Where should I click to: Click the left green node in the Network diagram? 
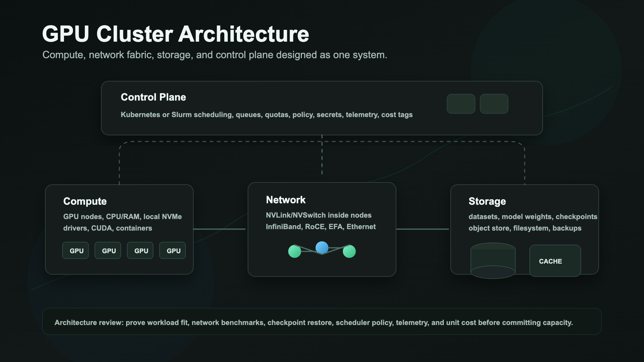[x=295, y=251]
